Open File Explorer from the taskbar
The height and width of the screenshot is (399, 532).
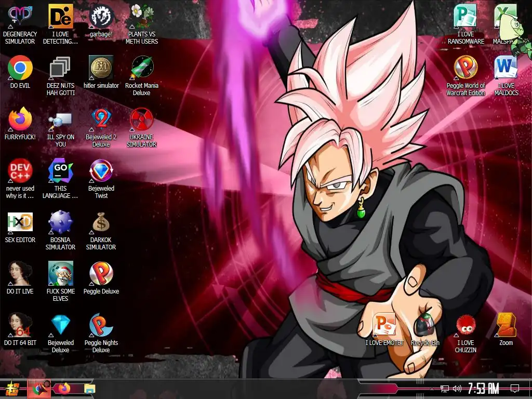[x=90, y=389]
